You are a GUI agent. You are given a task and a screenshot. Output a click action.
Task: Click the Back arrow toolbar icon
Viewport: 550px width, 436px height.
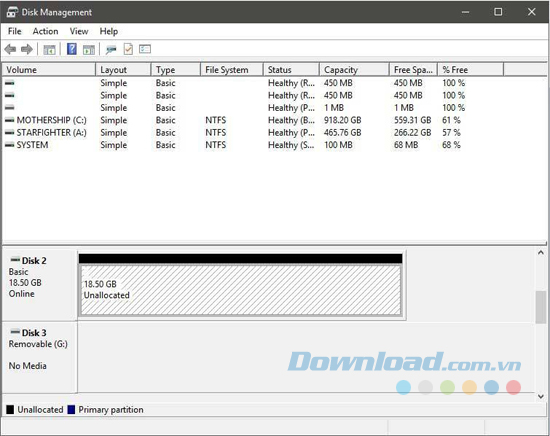coord(11,49)
